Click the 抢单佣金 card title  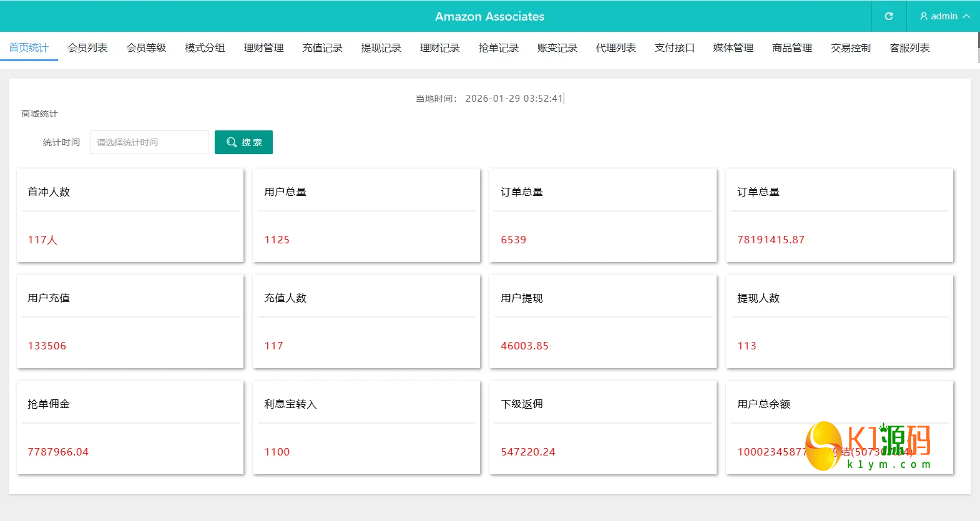tap(49, 404)
